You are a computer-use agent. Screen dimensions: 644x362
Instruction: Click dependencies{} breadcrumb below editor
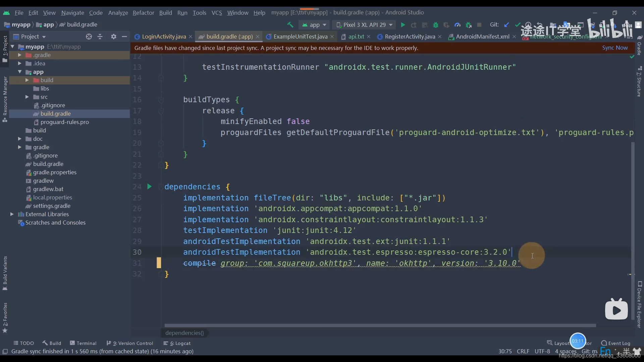click(184, 333)
